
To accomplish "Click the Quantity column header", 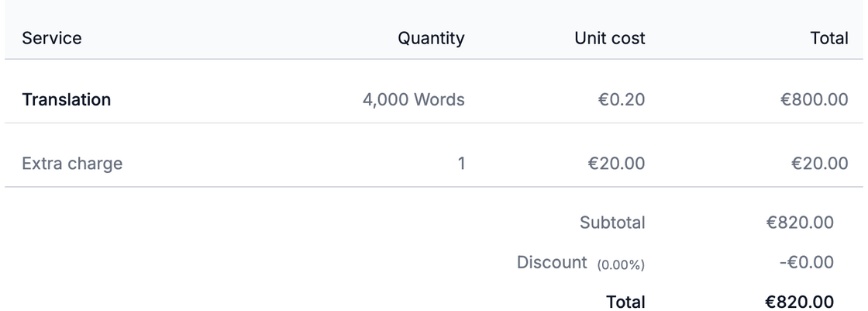I will tap(431, 38).
